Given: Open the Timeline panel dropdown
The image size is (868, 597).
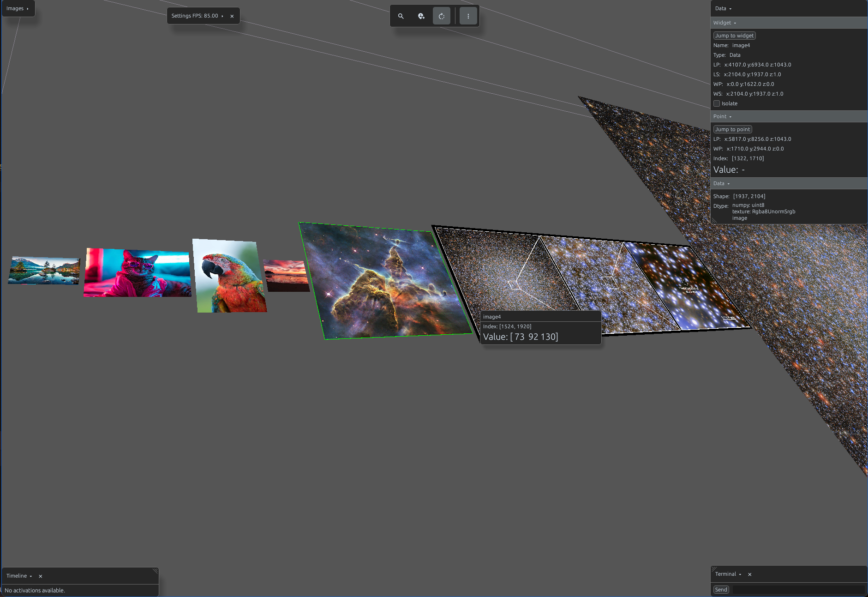Looking at the screenshot, I should tap(19, 576).
